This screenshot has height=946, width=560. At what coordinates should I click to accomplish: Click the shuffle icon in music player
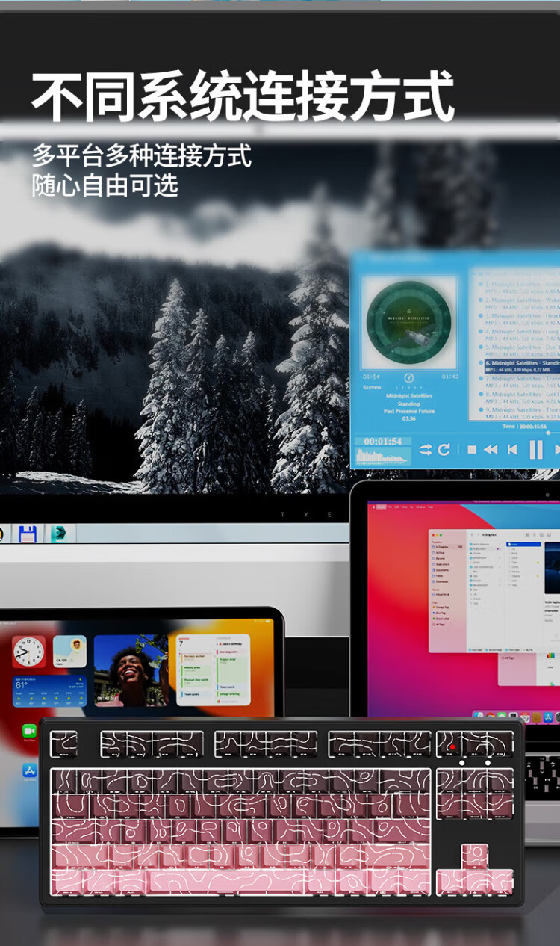(425, 449)
